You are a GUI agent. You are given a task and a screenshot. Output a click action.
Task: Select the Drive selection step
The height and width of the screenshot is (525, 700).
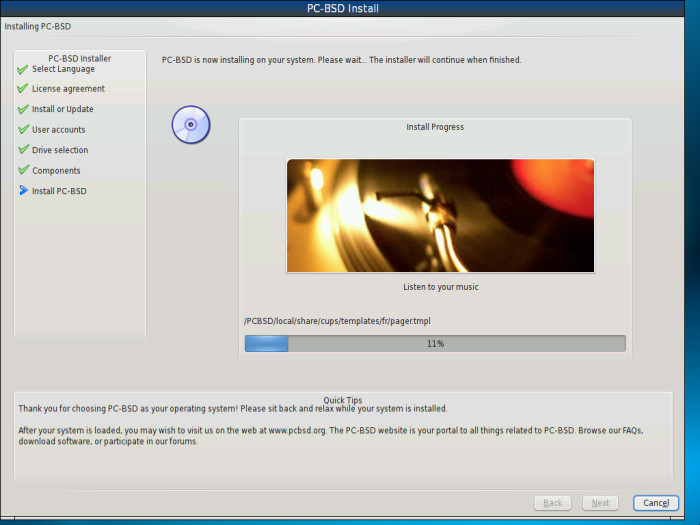pos(60,150)
